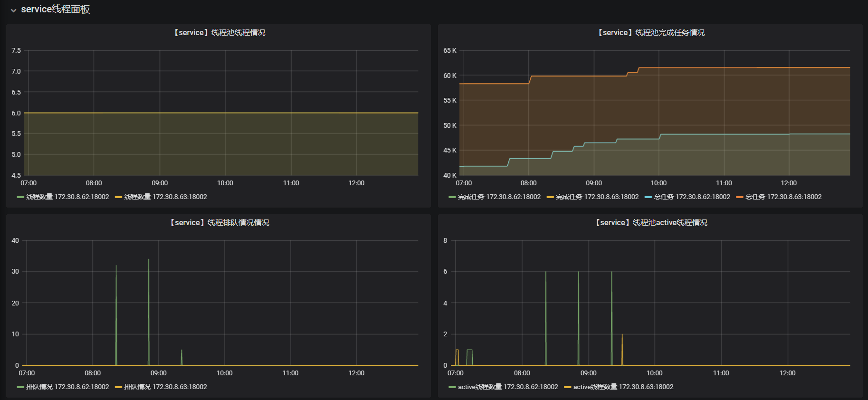The height and width of the screenshot is (400, 868).
Task: Click the 6.0 thread count line in pool chart
Action: point(221,113)
